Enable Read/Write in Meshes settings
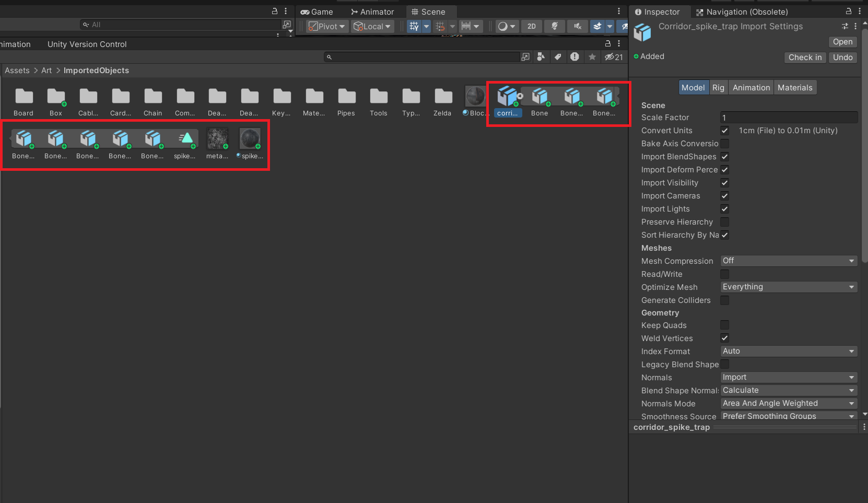Image resolution: width=868 pixels, height=503 pixels. (x=725, y=274)
